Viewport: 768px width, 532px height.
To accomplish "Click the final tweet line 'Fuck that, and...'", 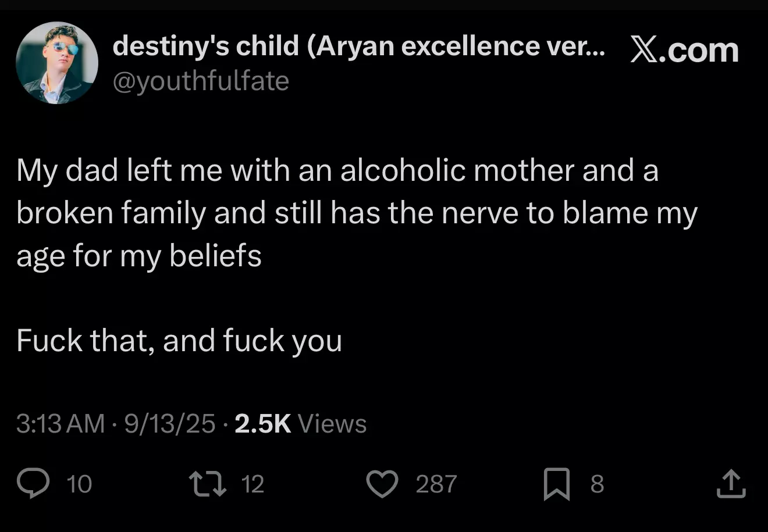I will (179, 341).
